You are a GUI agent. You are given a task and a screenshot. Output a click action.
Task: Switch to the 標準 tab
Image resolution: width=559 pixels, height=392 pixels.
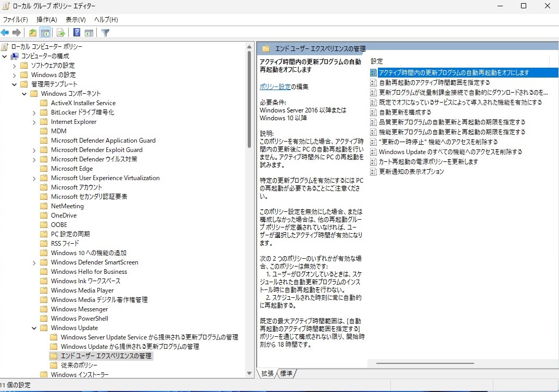tap(286, 373)
